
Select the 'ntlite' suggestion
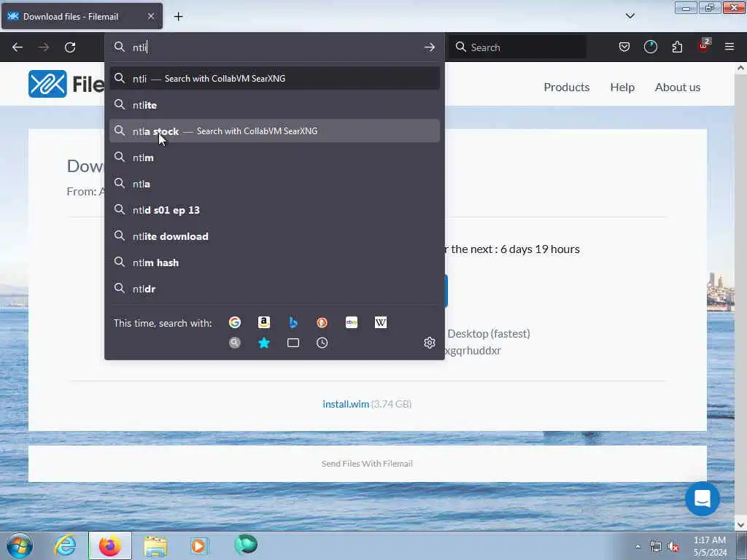click(x=274, y=105)
